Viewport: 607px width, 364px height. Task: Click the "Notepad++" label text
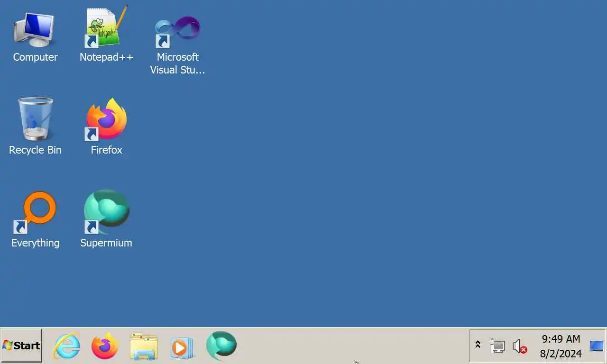tap(106, 57)
